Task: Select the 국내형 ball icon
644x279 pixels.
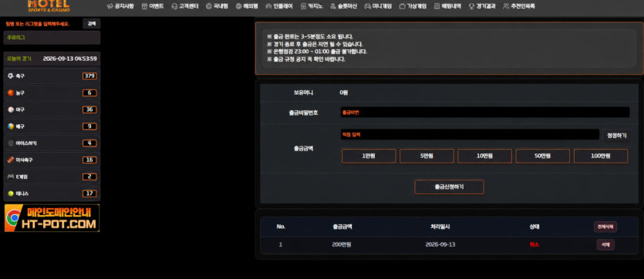Action: point(209,6)
